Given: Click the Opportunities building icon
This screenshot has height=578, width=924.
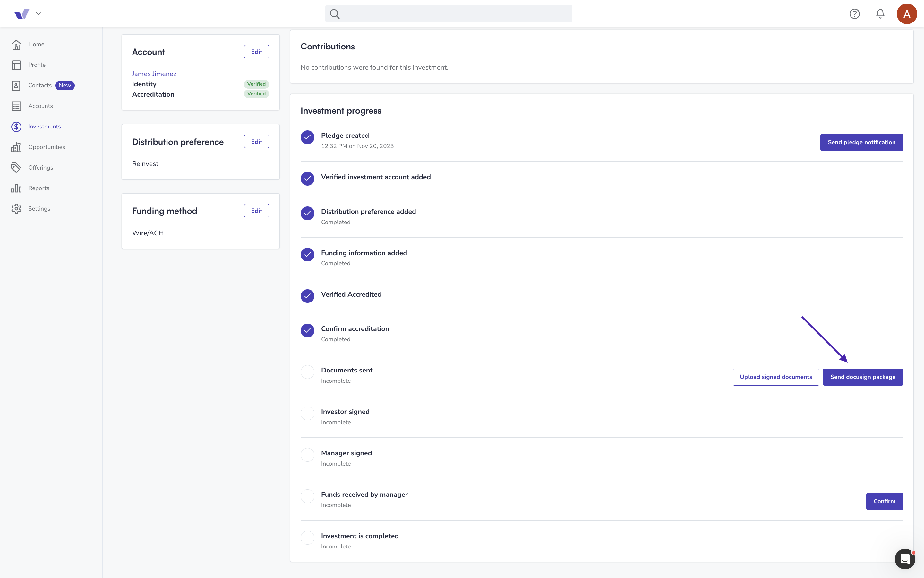Looking at the screenshot, I should tap(16, 147).
